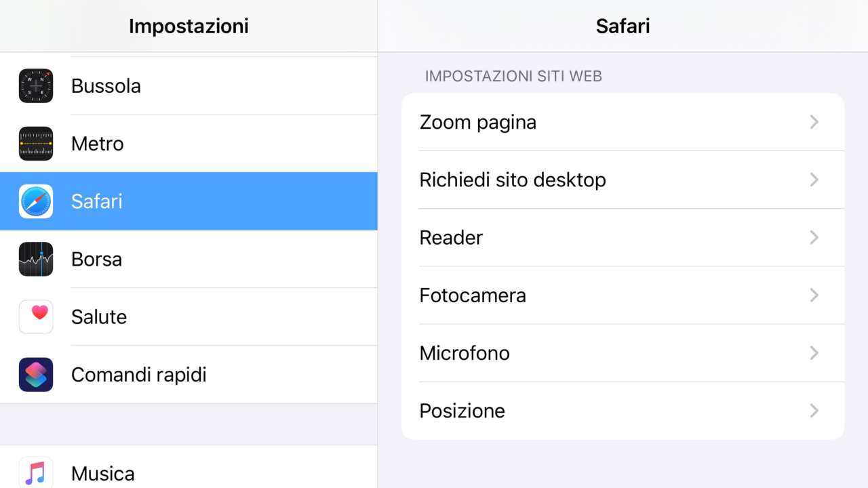The height and width of the screenshot is (488, 868).
Task: Tap the Comandi rapidi shortcuts icon
Action: click(36, 374)
